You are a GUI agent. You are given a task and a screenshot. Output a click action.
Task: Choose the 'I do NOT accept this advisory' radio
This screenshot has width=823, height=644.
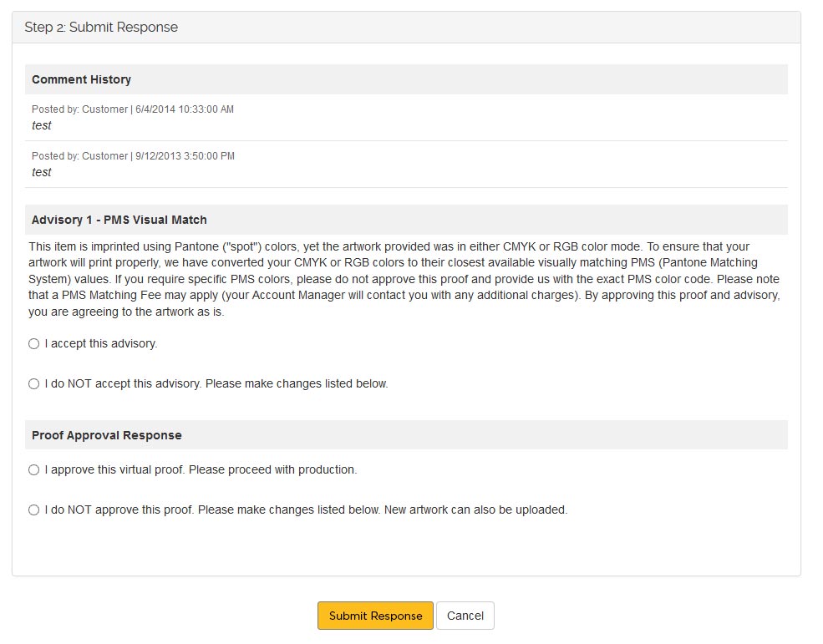point(34,384)
